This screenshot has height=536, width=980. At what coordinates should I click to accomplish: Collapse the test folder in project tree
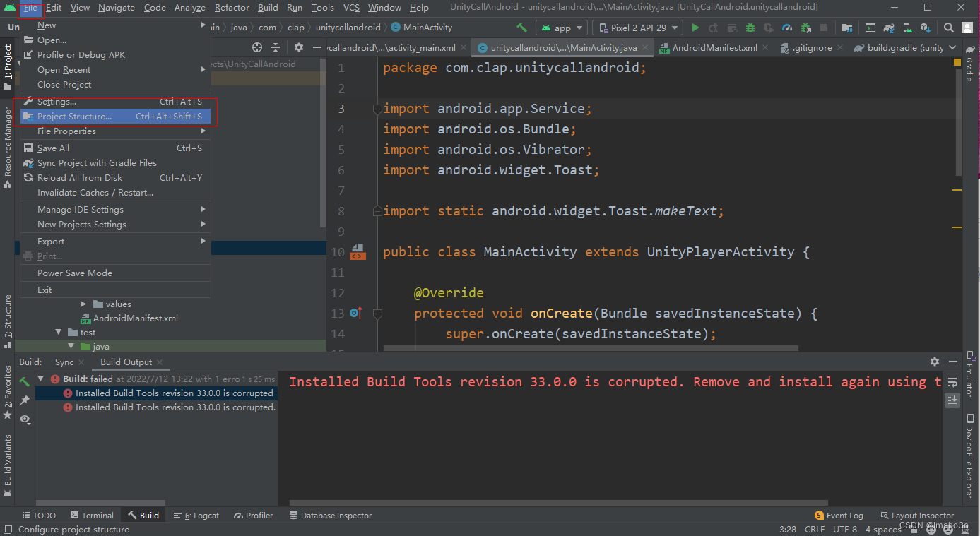(59, 333)
